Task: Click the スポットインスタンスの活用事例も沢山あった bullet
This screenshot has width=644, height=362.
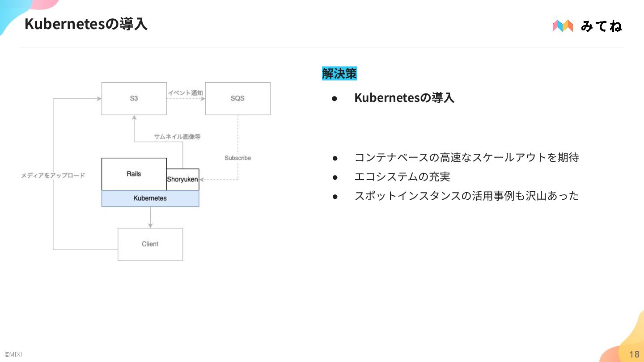Action: click(466, 196)
